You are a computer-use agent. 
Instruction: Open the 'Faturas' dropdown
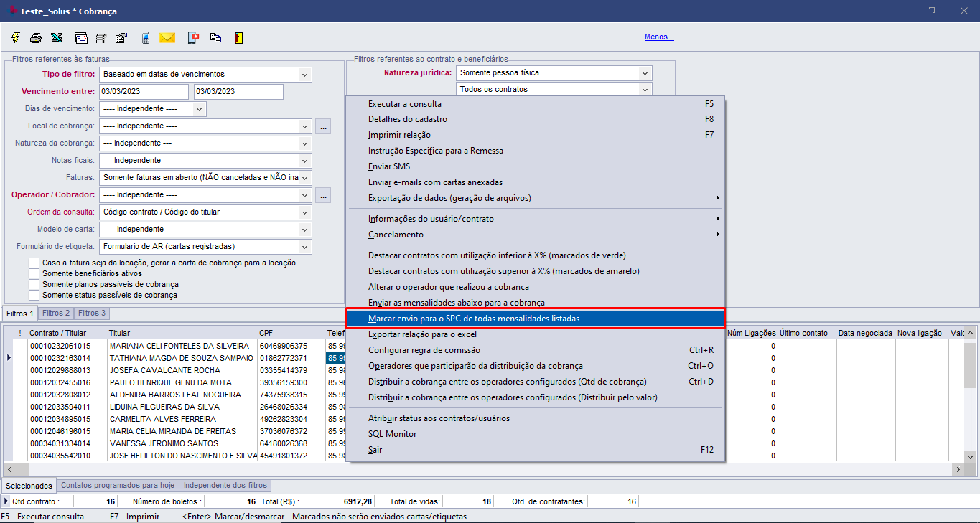[305, 177]
